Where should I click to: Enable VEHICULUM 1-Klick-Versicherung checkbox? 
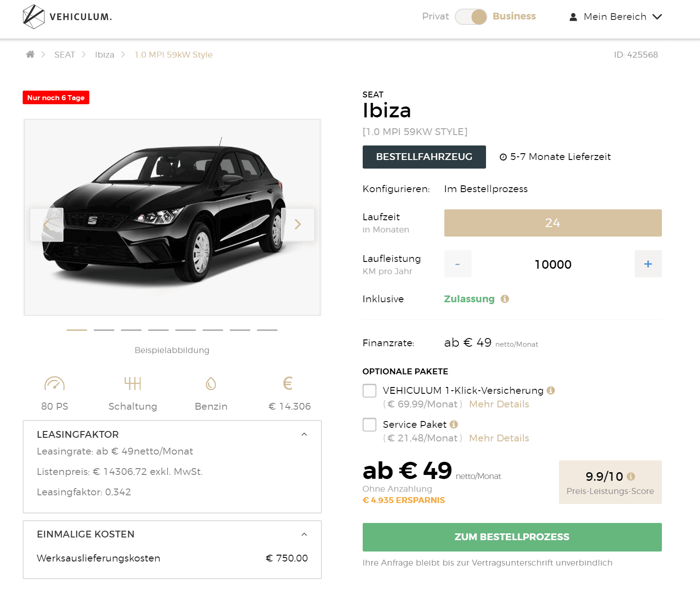(369, 391)
